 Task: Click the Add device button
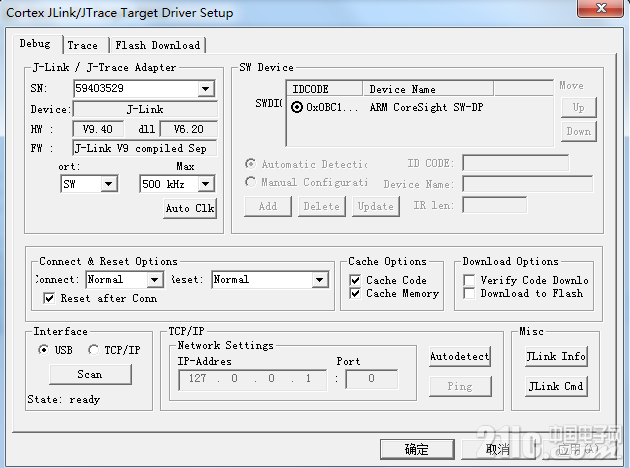tap(268, 206)
